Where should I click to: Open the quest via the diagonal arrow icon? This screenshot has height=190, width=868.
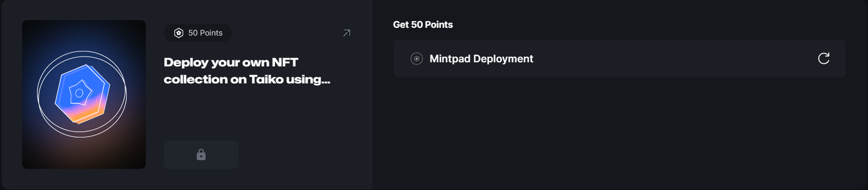click(347, 33)
